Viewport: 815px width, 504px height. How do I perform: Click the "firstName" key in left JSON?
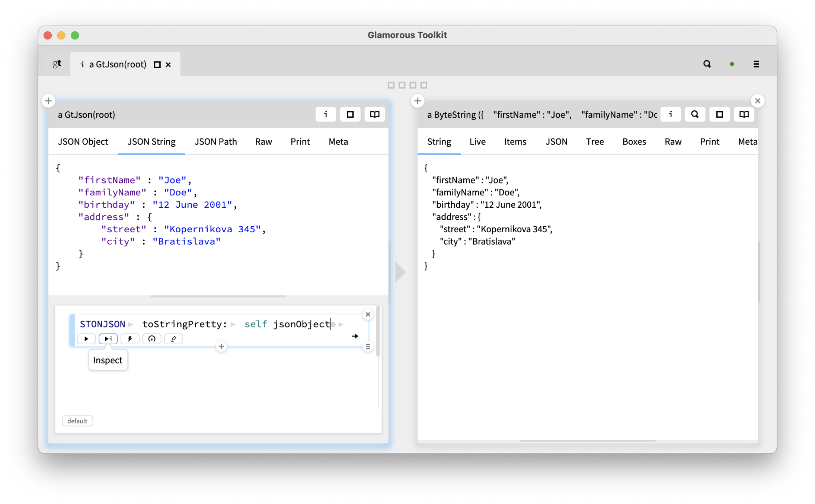pos(109,180)
